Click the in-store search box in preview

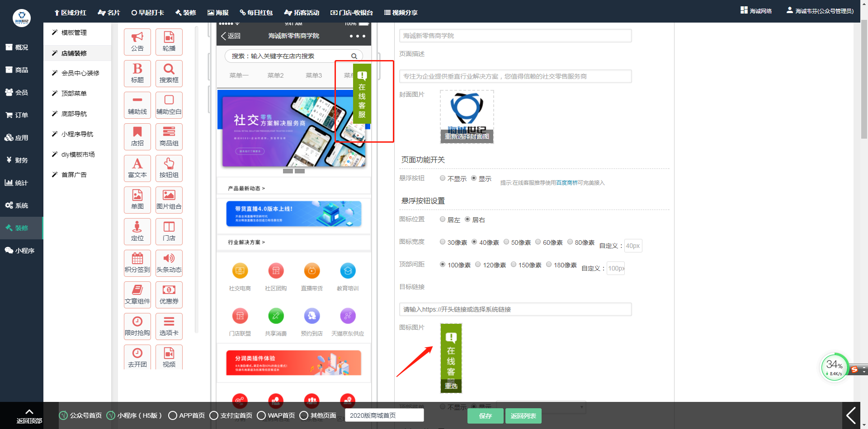tap(294, 56)
